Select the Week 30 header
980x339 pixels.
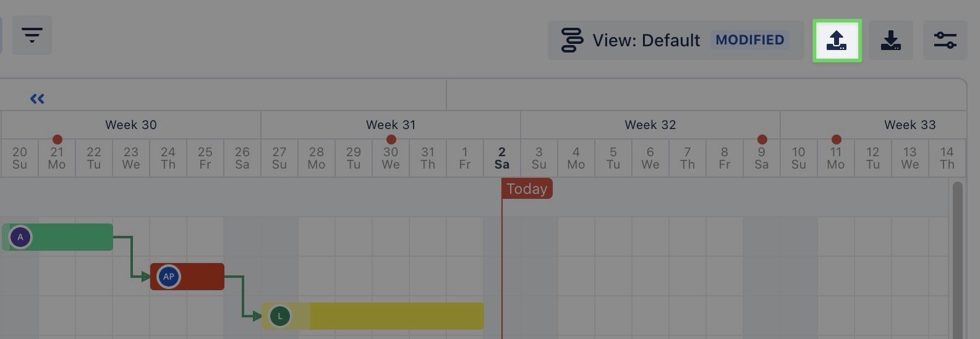tap(131, 125)
